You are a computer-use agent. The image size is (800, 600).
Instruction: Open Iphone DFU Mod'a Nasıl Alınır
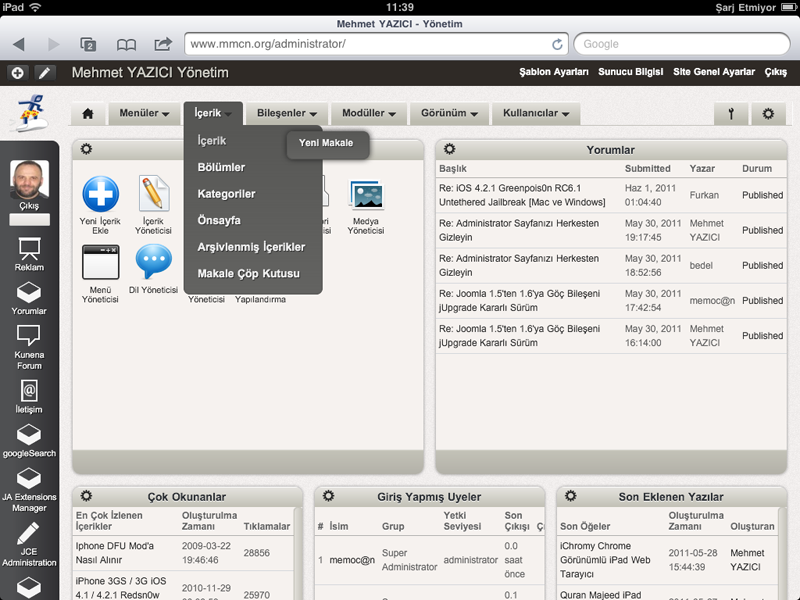pos(114,553)
